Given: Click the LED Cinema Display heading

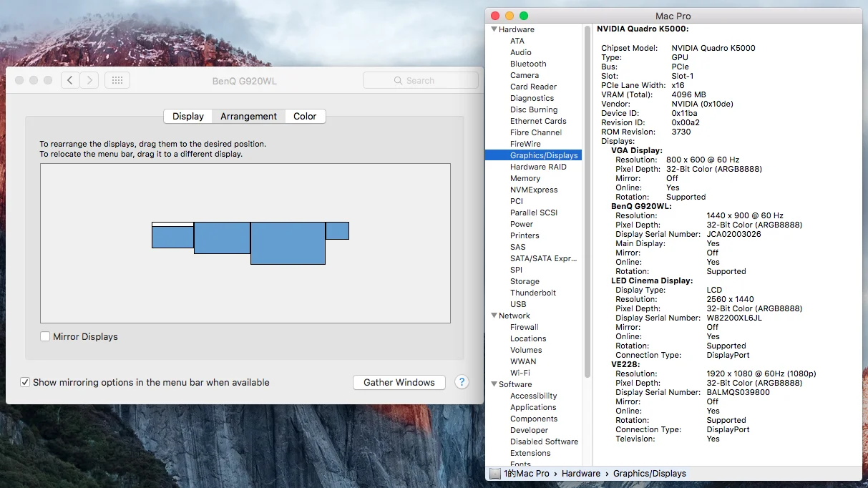Looking at the screenshot, I should click(652, 280).
